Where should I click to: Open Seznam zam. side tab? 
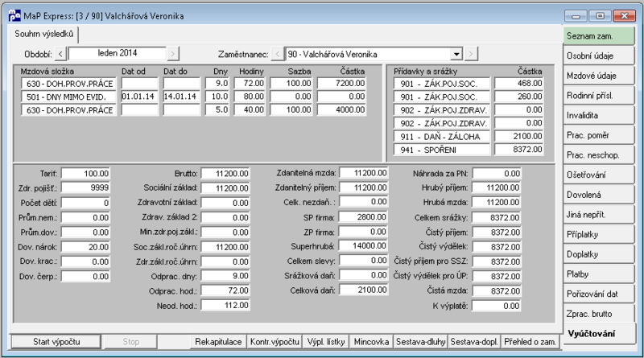pyautogui.click(x=598, y=36)
